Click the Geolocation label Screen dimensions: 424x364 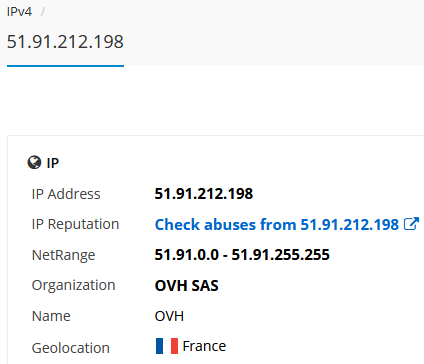click(71, 348)
